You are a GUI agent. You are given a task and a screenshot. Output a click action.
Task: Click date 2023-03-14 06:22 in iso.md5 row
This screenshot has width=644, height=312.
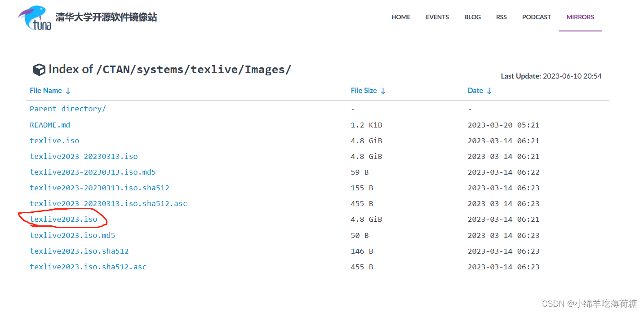(x=503, y=172)
